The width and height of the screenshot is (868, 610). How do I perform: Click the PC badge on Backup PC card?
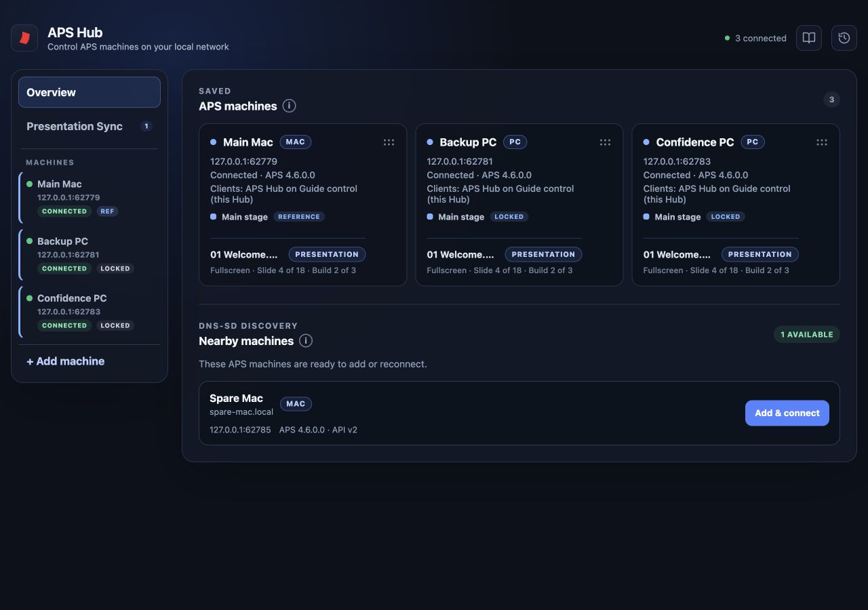(x=515, y=142)
